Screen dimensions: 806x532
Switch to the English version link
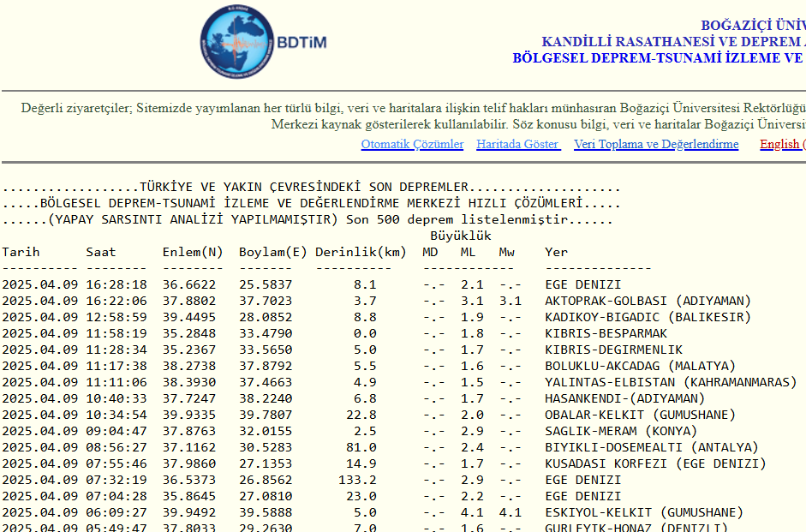pos(781,144)
